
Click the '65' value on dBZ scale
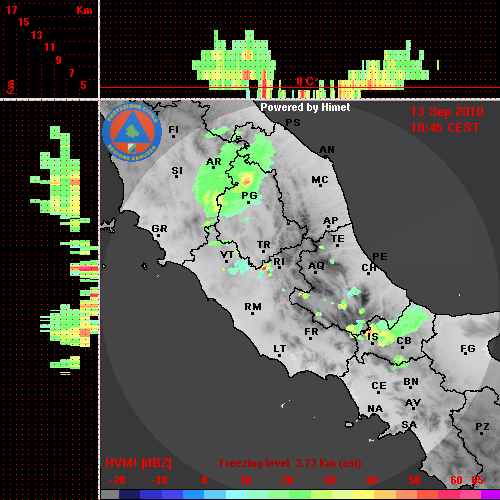point(477,480)
